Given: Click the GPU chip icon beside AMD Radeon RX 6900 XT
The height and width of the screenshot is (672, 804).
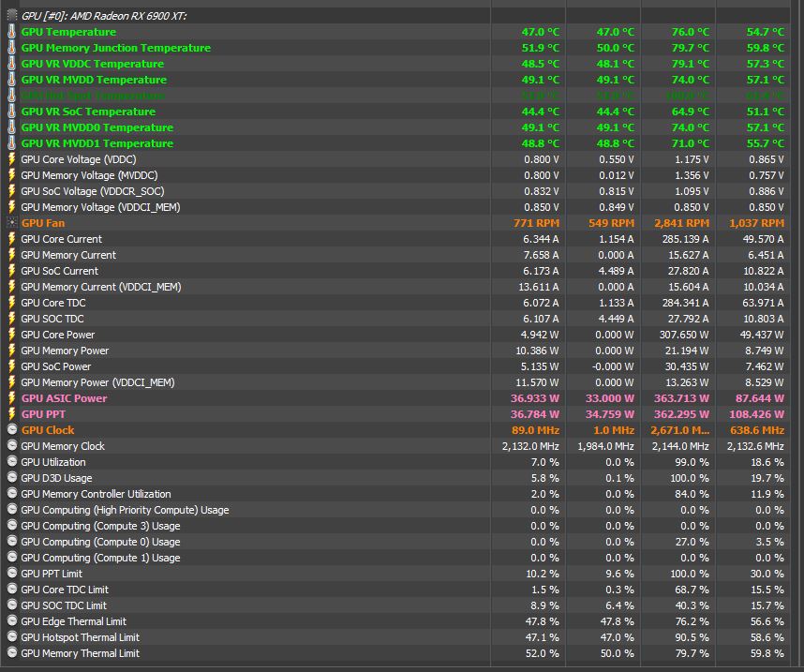Looking at the screenshot, I should tap(12, 15).
